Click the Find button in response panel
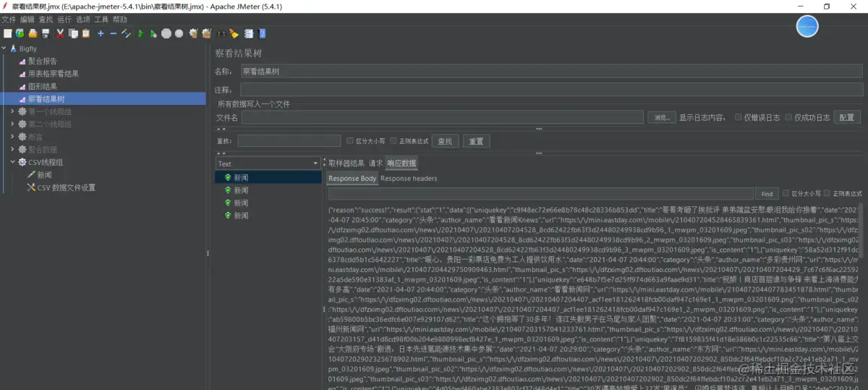The width and height of the screenshot is (868, 390). click(767, 194)
